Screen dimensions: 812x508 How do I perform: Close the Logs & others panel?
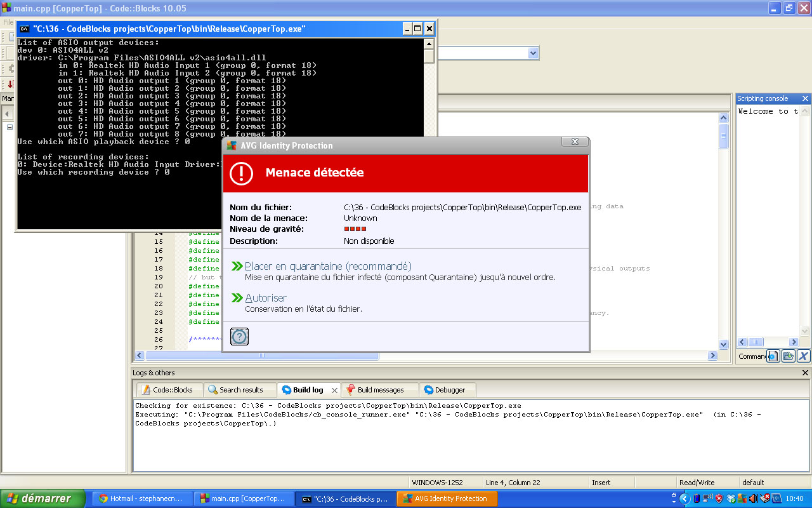click(805, 373)
